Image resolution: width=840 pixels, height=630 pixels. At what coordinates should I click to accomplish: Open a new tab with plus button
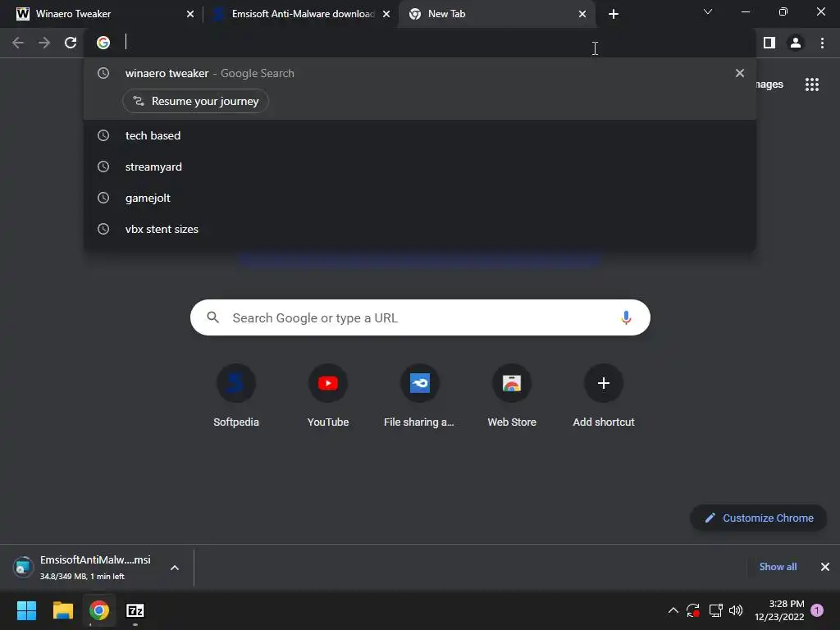coord(614,14)
